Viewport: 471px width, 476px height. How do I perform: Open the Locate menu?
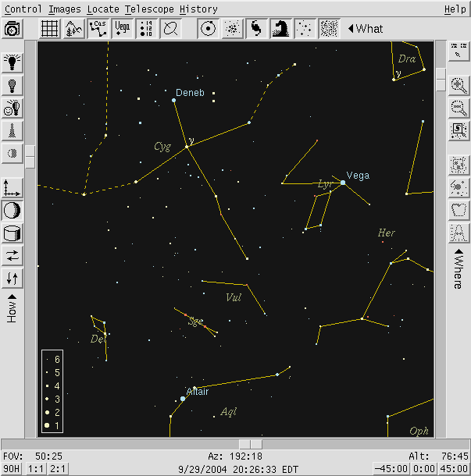tap(103, 9)
